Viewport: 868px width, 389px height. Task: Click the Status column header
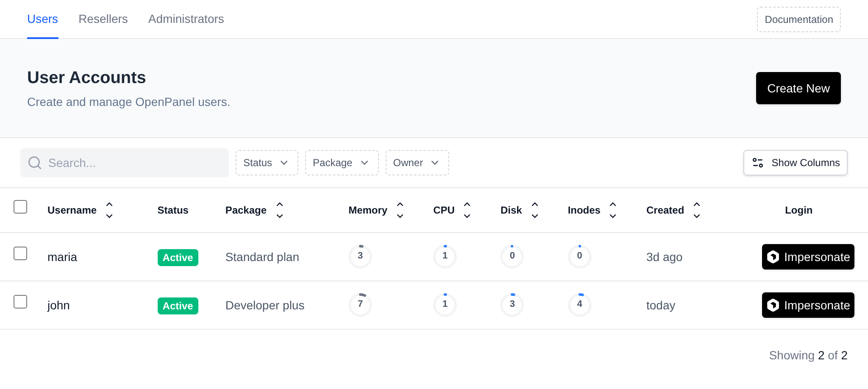pyautogui.click(x=173, y=210)
